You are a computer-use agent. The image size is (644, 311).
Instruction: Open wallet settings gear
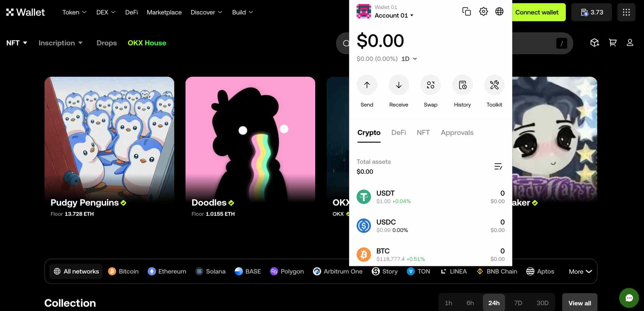point(483,11)
